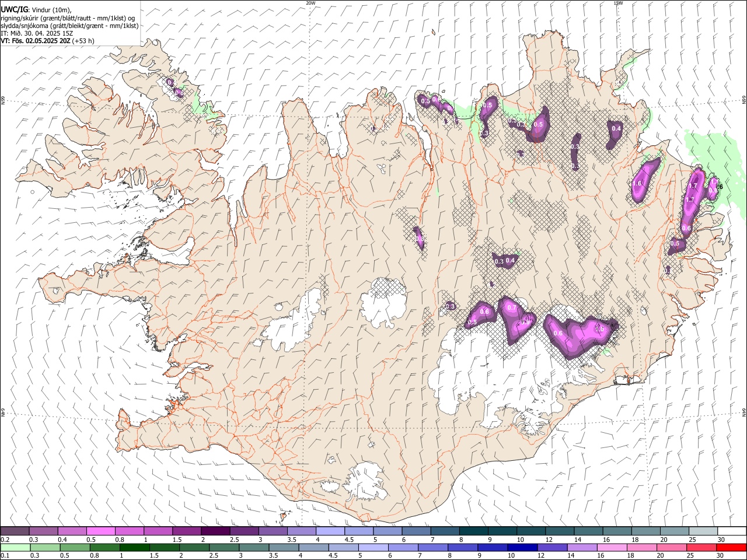
Task: Select lavender upper swatch between 4 and 4.5
Action: point(330,531)
